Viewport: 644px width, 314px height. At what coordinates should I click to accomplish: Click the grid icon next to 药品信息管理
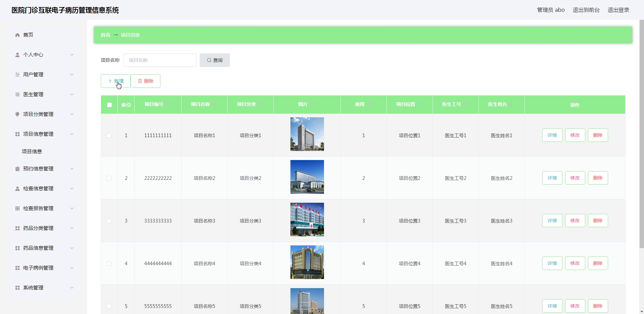pos(17,248)
